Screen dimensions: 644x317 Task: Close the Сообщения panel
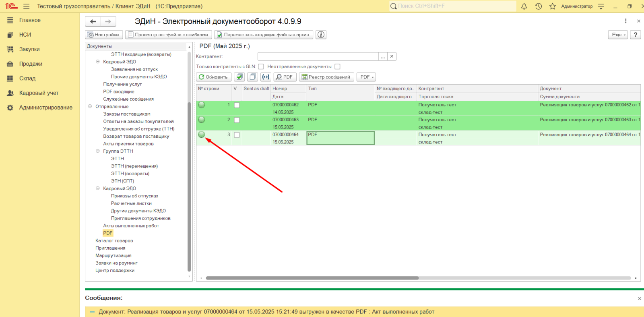[x=639, y=298]
